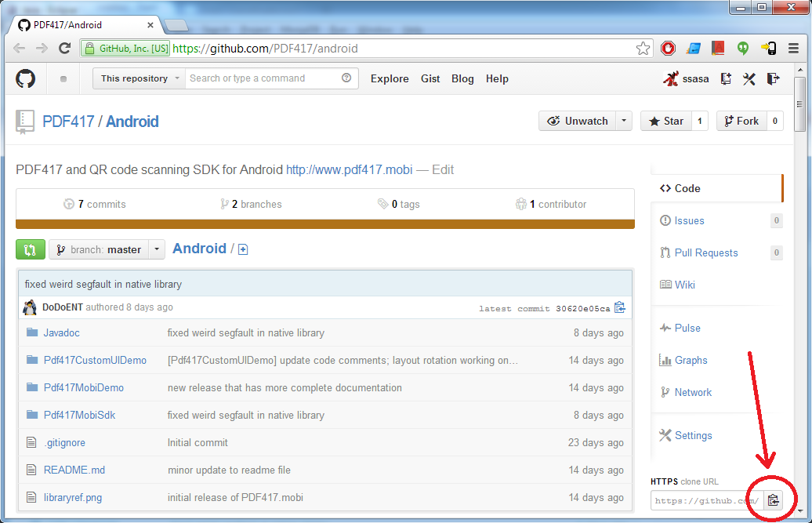Open the Blog link in header
Image resolution: width=812 pixels, height=523 pixels.
tap(462, 78)
